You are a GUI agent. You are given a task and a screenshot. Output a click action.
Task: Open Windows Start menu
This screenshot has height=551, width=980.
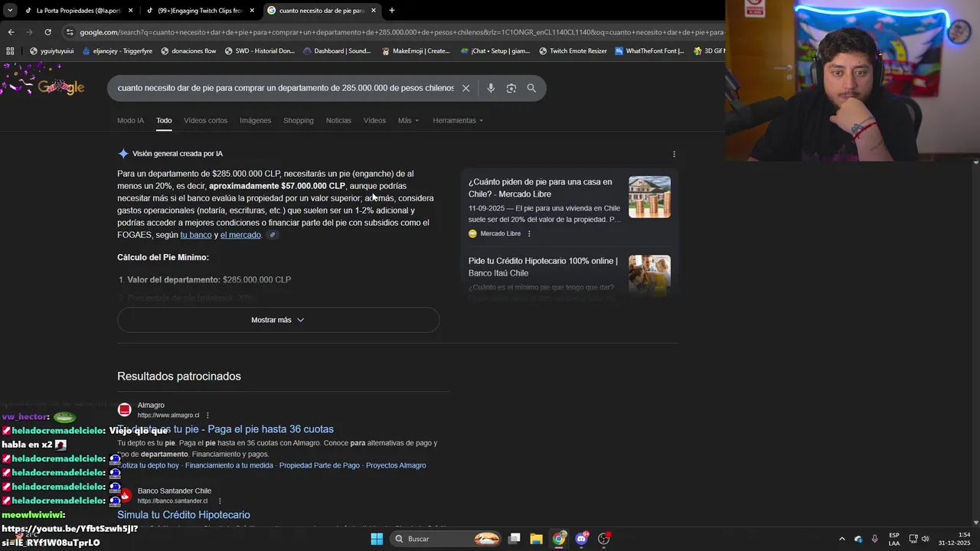pos(377,539)
